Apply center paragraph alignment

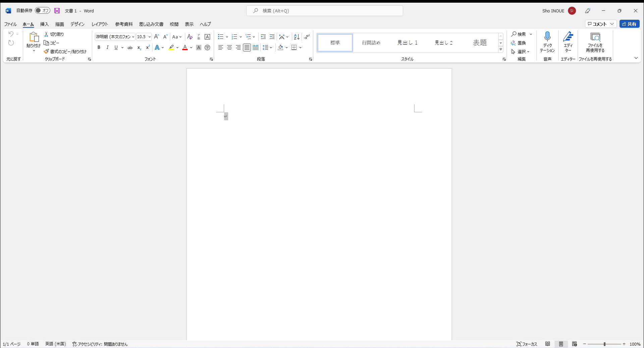[229, 48]
